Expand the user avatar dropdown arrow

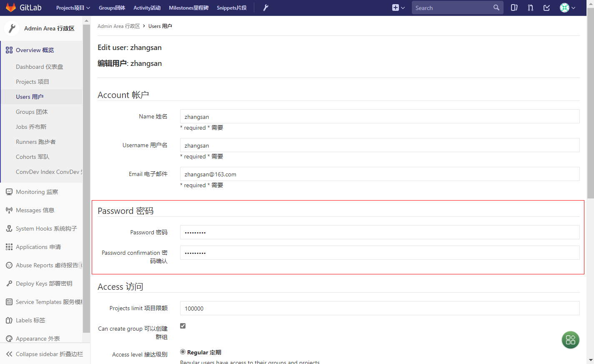point(574,8)
